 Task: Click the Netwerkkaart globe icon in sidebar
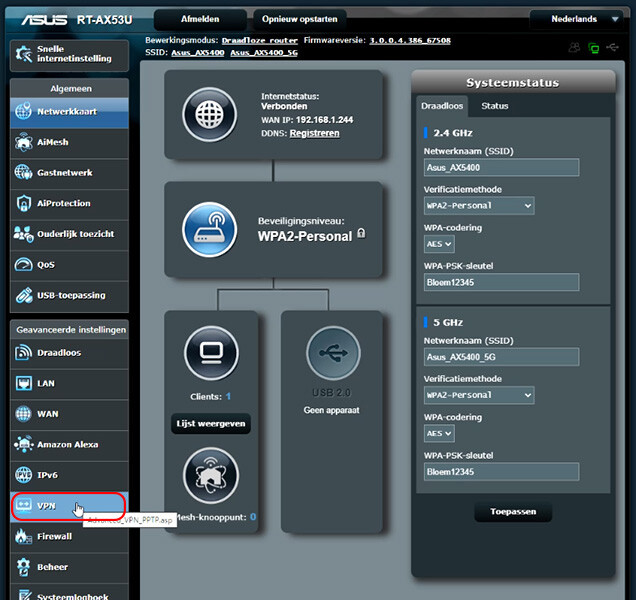(x=23, y=111)
